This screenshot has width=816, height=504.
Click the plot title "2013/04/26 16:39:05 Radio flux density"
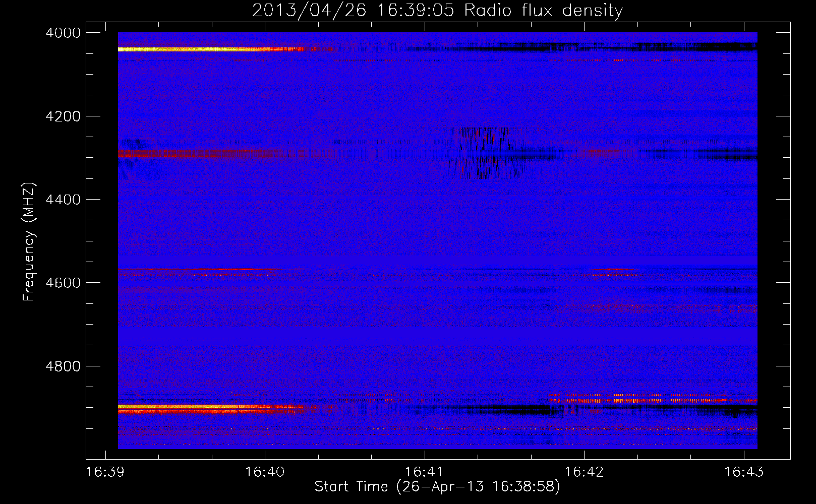coord(437,10)
